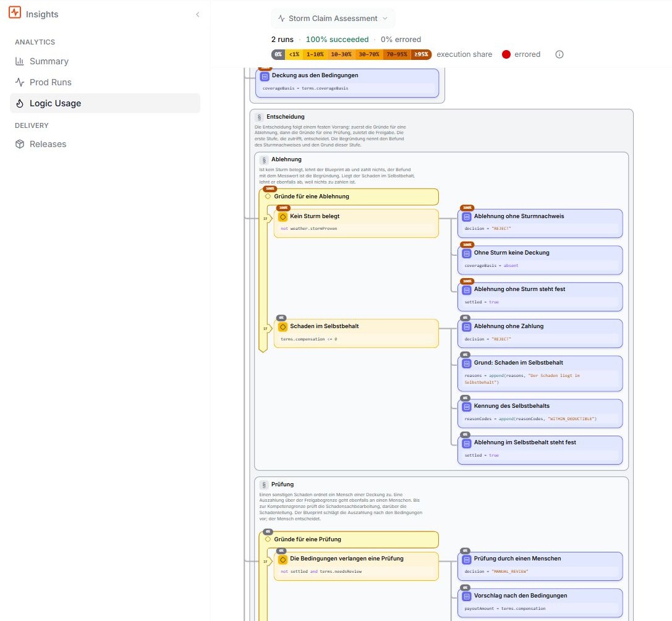672x621 pixels.
Task: Click icon of Grund: Schaden im Selbstbehalt
Action: point(467,363)
